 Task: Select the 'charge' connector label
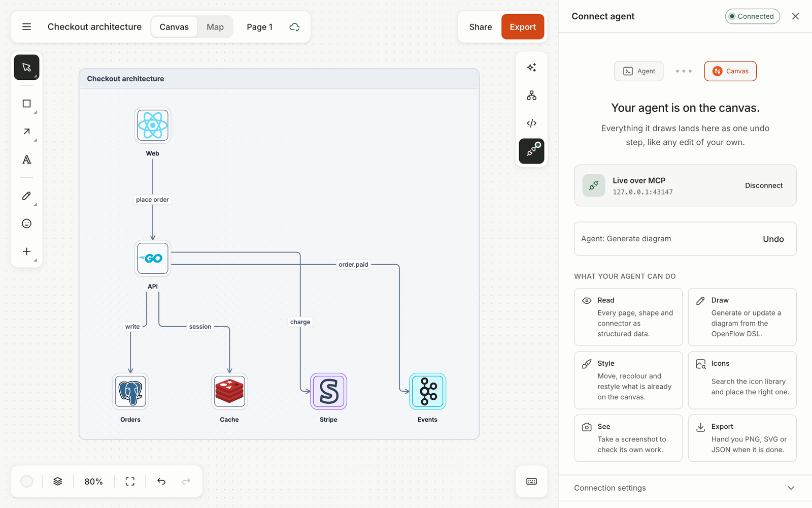(300, 322)
